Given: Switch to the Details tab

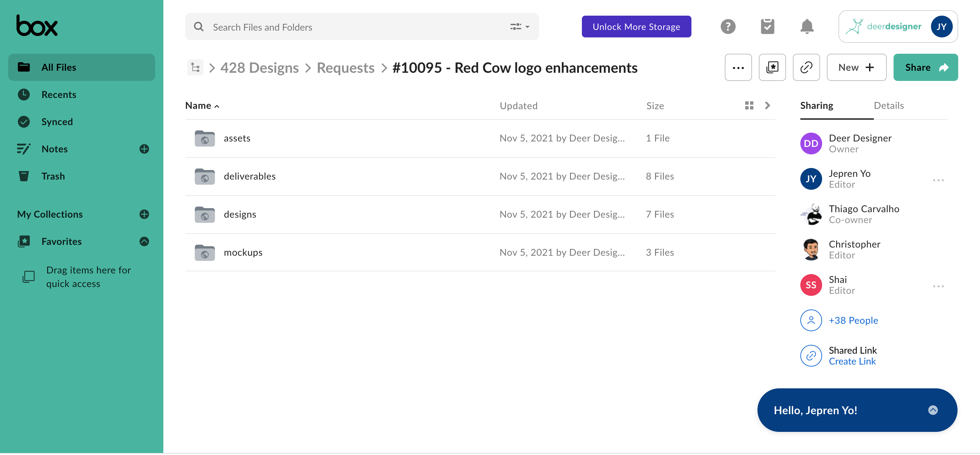Looking at the screenshot, I should [888, 106].
